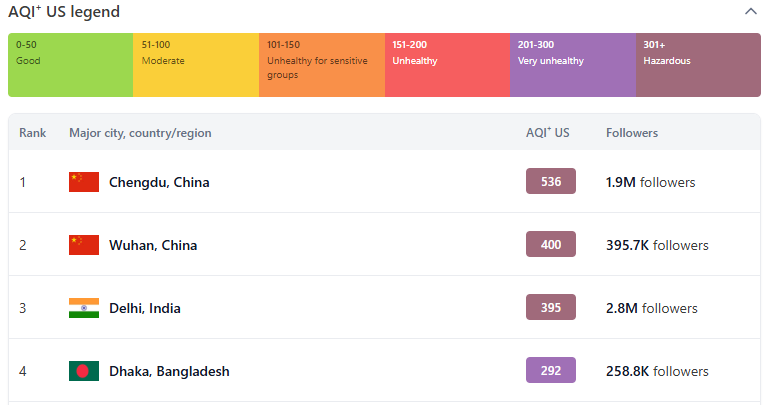Click the 292 AQI badge

point(551,370)
